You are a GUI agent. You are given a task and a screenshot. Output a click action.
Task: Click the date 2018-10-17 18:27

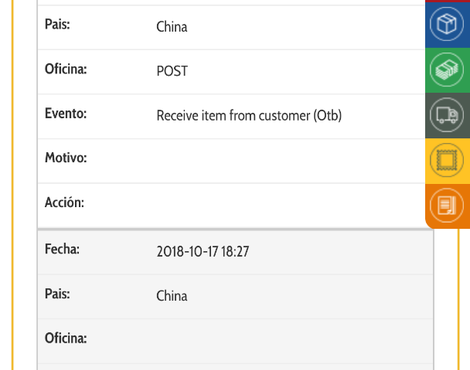pyautogui.click(x=203, y=251)
